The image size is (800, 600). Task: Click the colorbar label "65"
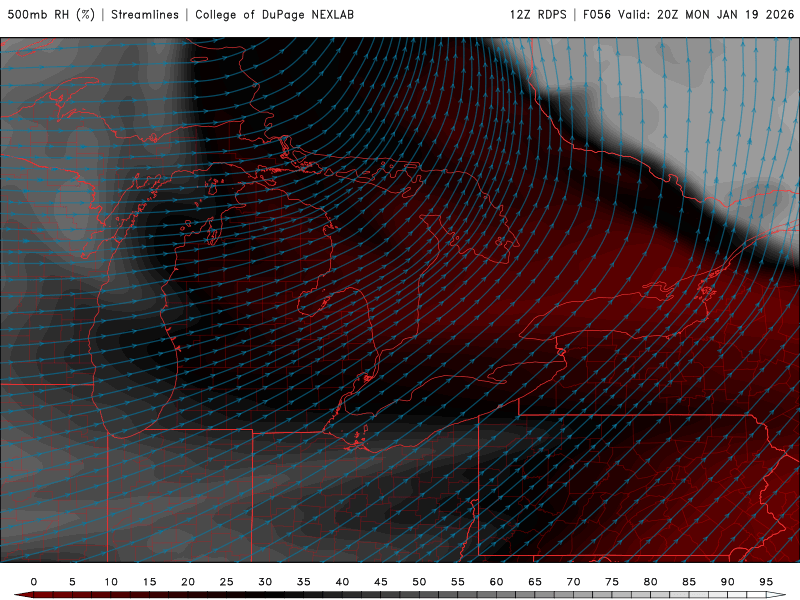(535, 582)
